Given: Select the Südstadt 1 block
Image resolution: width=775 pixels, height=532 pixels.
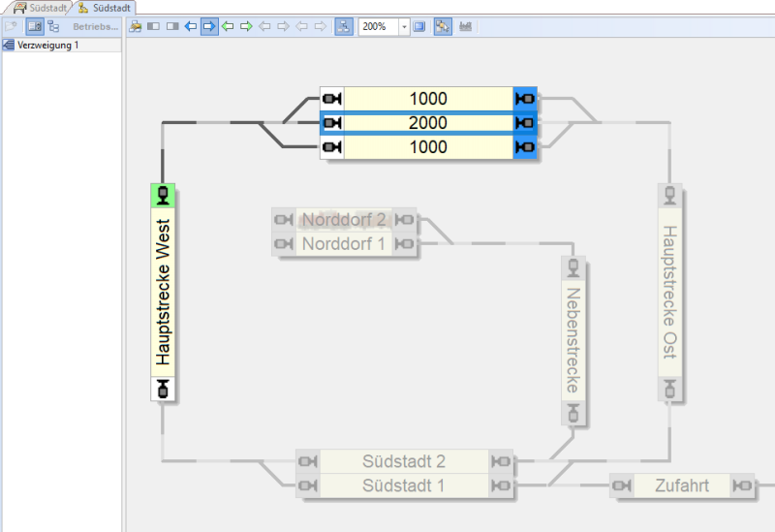Looking at the screenshot, I should 404,485.
